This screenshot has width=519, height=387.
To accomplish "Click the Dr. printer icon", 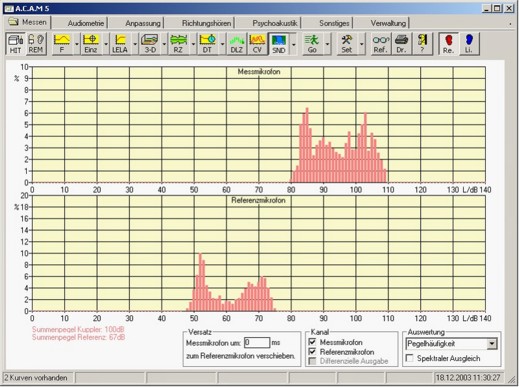I will tap(401, 44).
